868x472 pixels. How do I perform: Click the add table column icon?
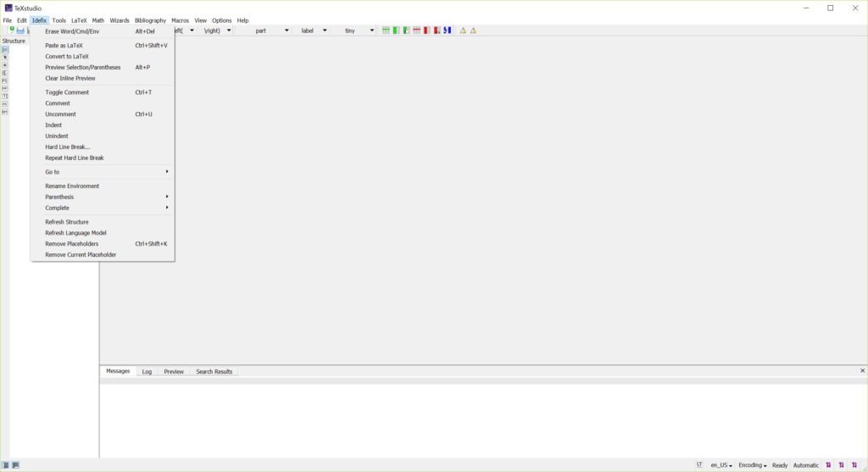(x=396, y=31)
